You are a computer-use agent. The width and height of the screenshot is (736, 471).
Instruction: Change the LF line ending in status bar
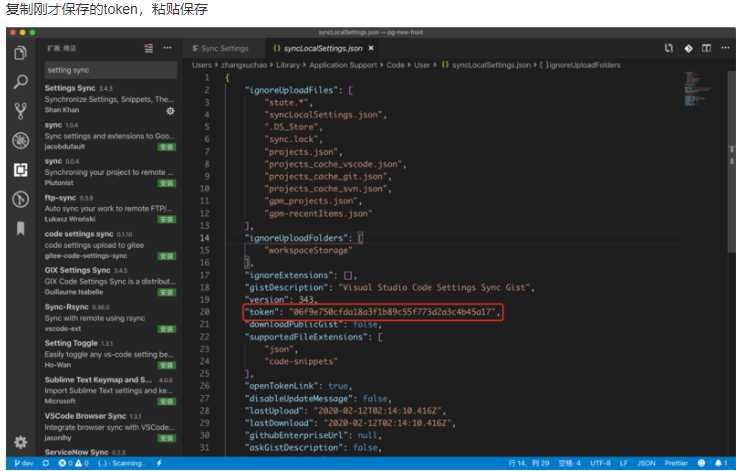coord(623,463)
